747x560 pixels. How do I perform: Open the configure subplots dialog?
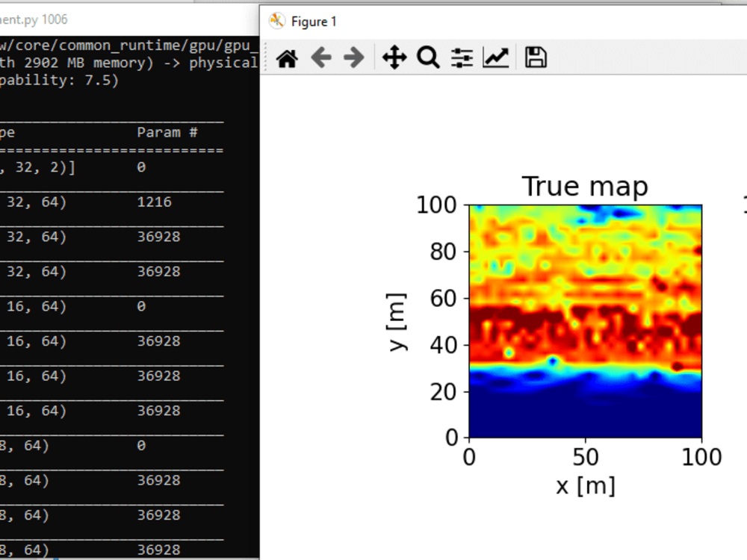pos(462,56)
